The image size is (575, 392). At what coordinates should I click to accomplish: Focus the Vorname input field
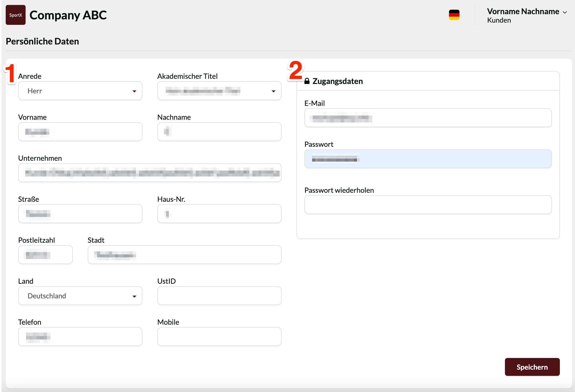click(x=80, y=132)
